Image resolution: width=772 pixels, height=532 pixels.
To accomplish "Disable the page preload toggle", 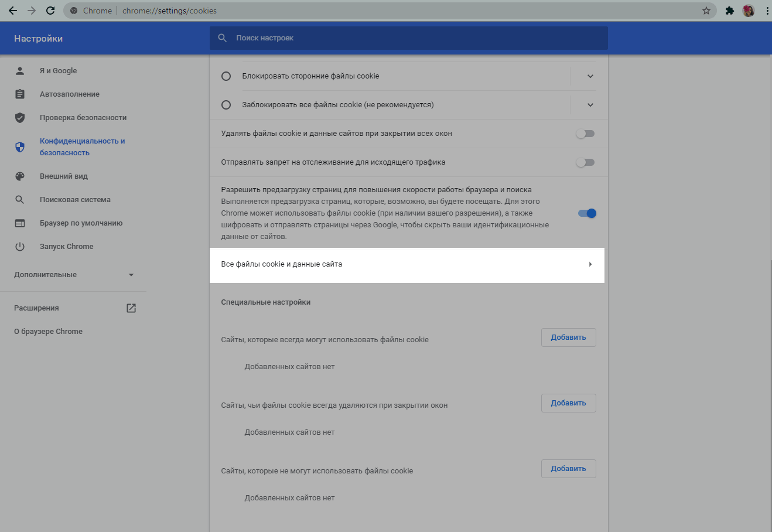I will (586, 213).
